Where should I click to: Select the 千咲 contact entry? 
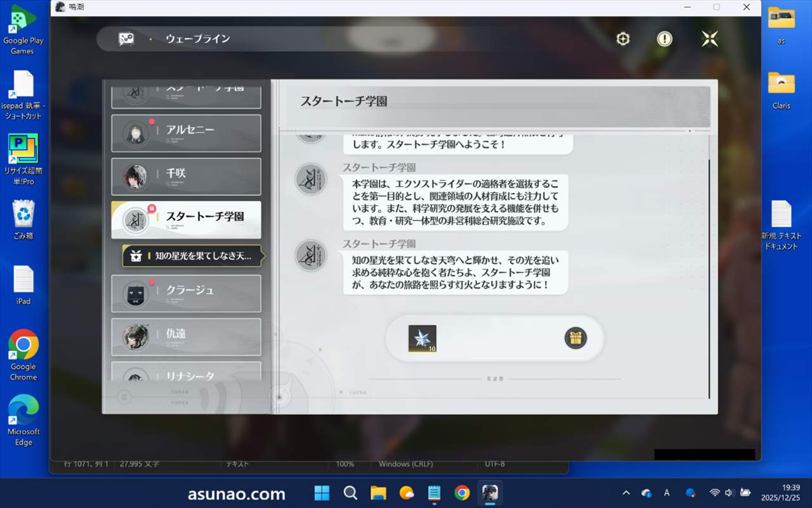coord(186,176)
